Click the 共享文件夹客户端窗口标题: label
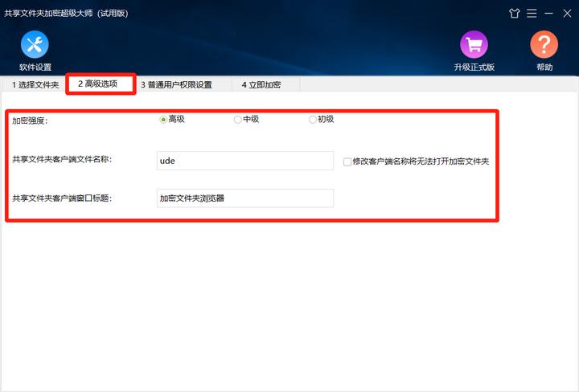The image size is (579, 392). coord(62,198)
